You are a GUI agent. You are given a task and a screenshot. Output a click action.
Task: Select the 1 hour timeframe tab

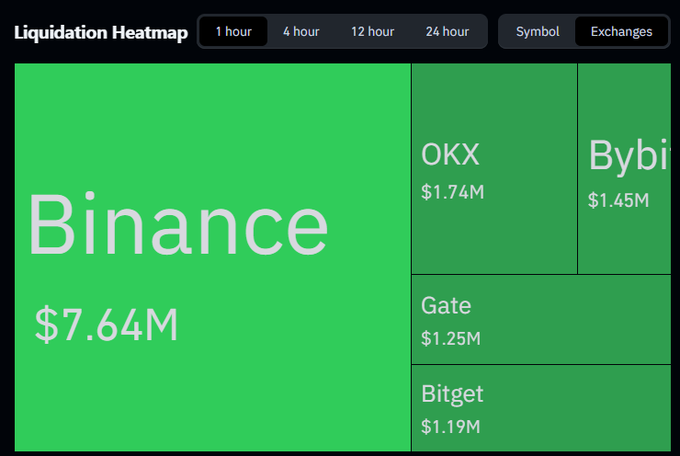tap(234, 32)
